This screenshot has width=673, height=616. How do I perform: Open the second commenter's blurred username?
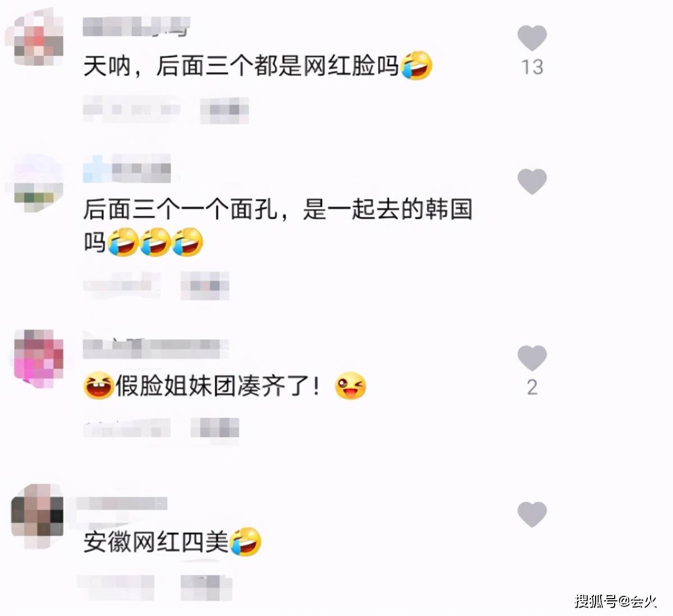tap(127, 169)
